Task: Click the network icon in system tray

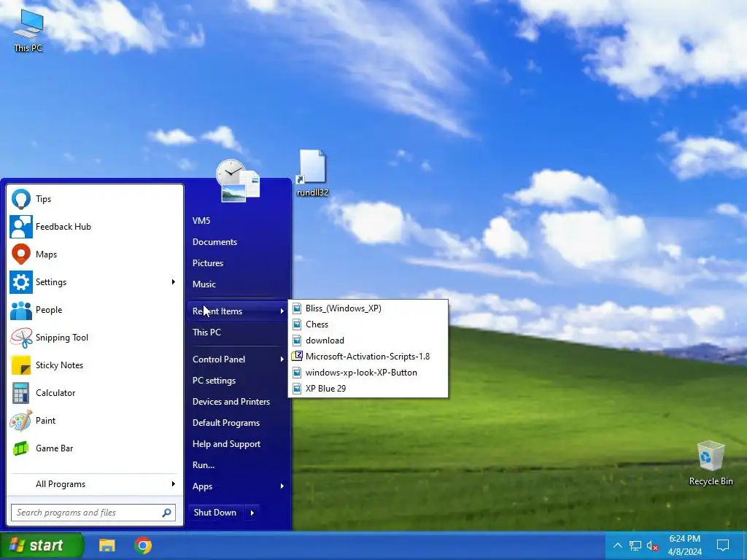Action: 635,545
